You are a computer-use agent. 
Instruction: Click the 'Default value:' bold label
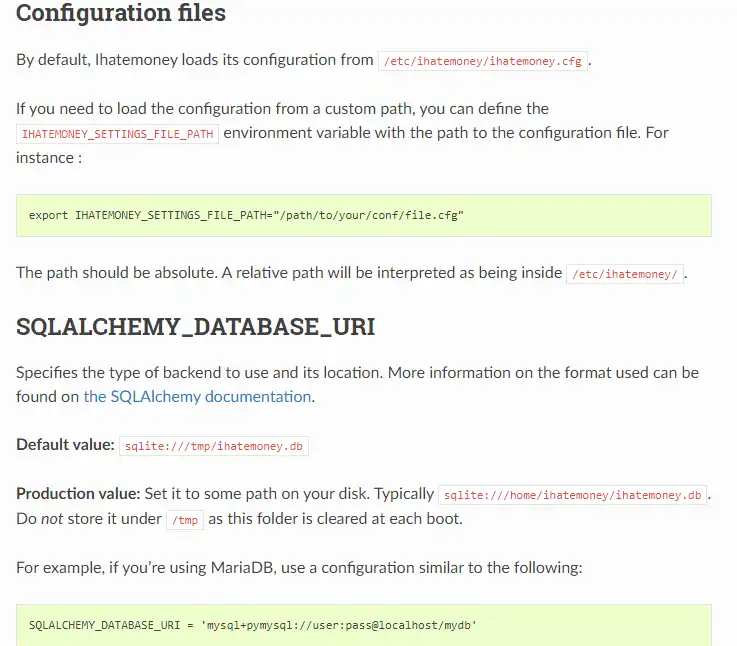65,445
